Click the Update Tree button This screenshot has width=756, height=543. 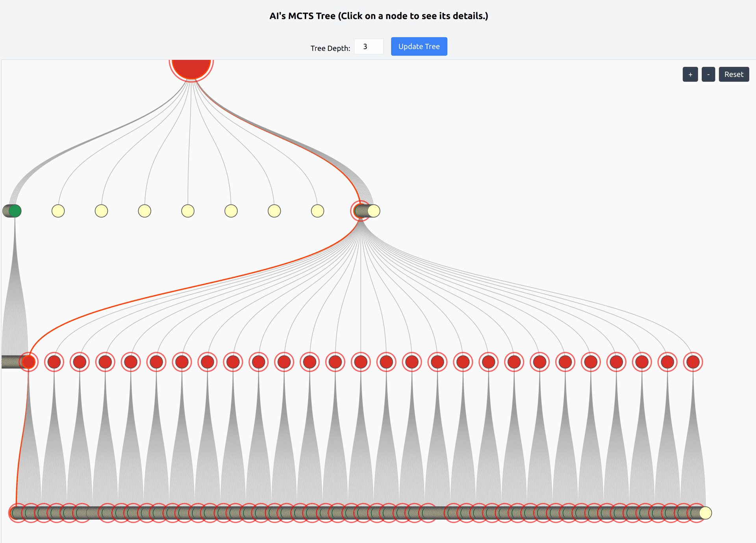pos(419,46)
